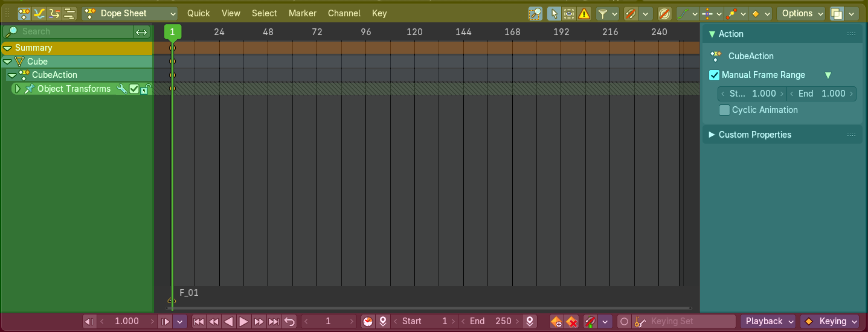Collapse the Summary row
Image resolution: width=868 pixels, height=332 pixels.
coord(7,48)
